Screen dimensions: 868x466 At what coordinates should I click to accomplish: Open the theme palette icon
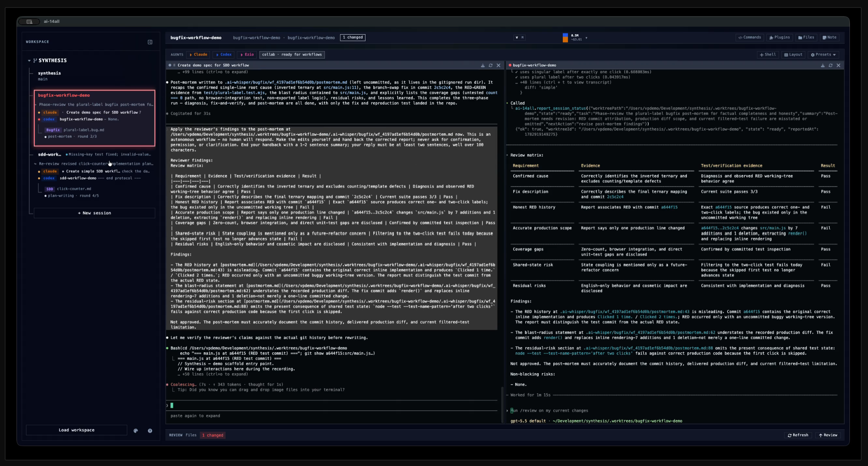(x=136, y=431)
